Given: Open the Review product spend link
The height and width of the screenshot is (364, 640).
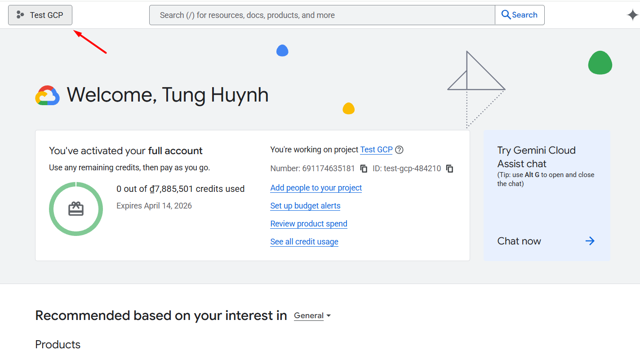Looking at the screenshot, I should point(309,223).
